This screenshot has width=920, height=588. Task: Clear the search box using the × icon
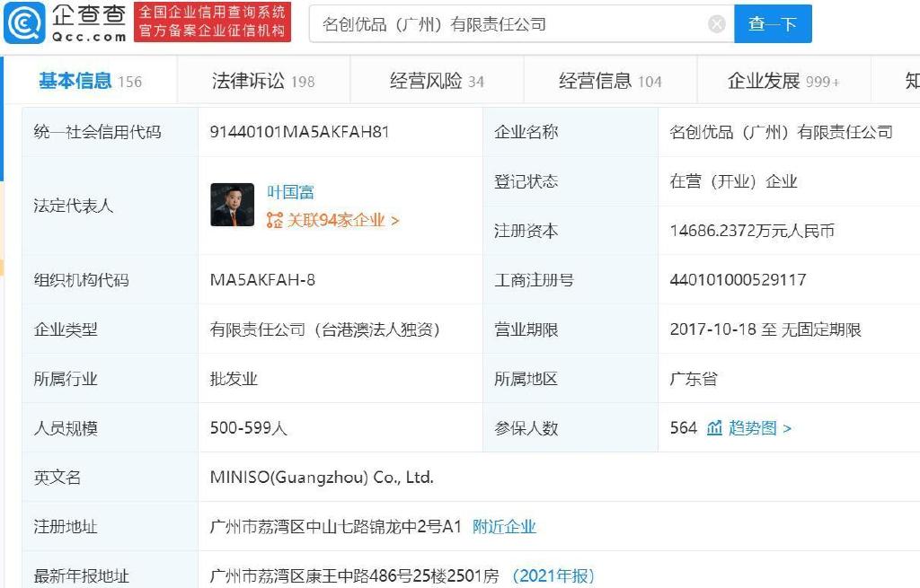(x=716, y=23)
